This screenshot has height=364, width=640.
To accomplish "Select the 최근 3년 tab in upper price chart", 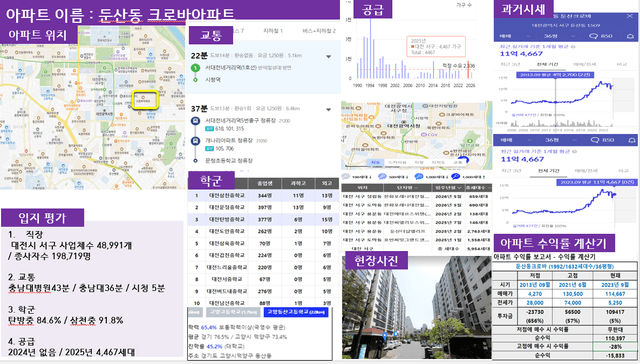I will pos(510,64).
